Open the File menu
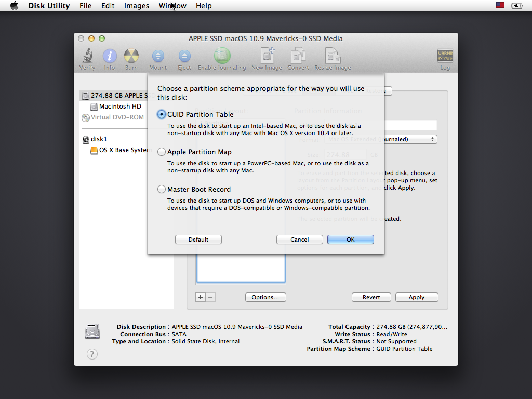The height and width of the screenshot is (399, 532). click(86, 5)
